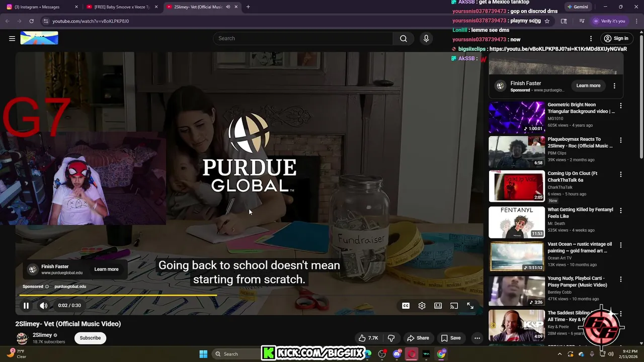This screenshot has width=644, height=362.
Task: Open Geometric Bright Neon video thumbnail
Action: pos(517,117)
